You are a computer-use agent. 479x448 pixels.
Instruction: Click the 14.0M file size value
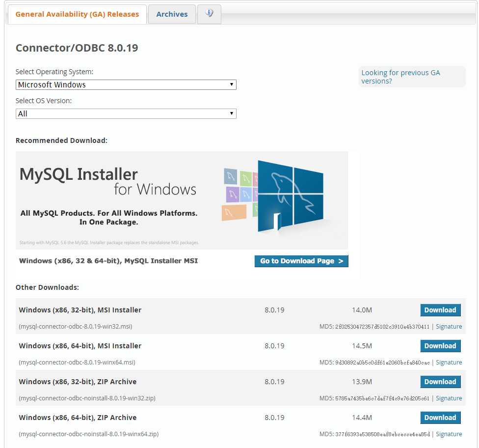click(362, 310)
